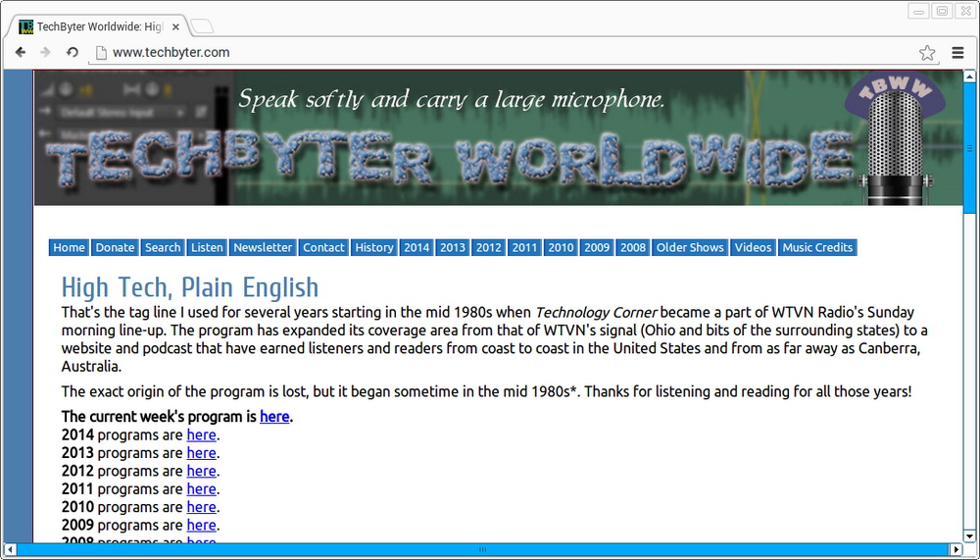Click 'Speak softly and carry a large microphone.' tagline
The image size is (980, 560).
click(x=451, y=99)
